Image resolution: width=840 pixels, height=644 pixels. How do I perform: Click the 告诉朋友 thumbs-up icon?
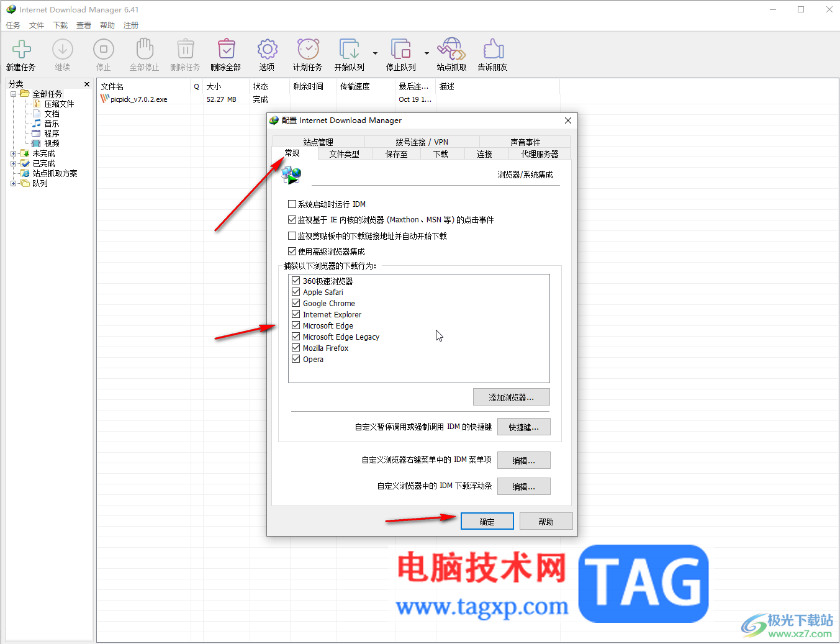click(x=493, y=49)
